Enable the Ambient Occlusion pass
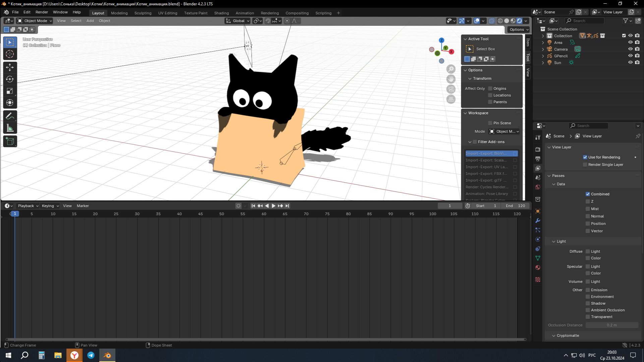The image size is (644, 362). [588, 310]
